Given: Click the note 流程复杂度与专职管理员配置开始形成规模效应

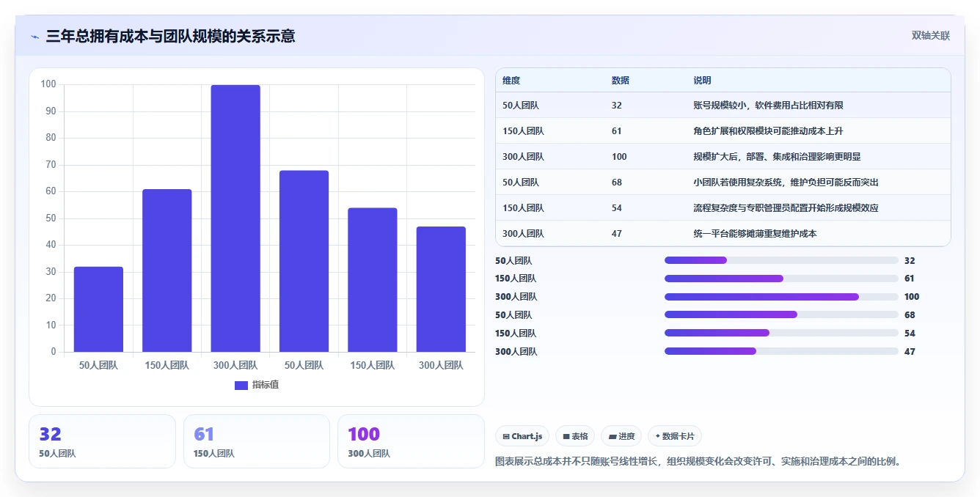Looking at the screenshot, I should (786, 208).
